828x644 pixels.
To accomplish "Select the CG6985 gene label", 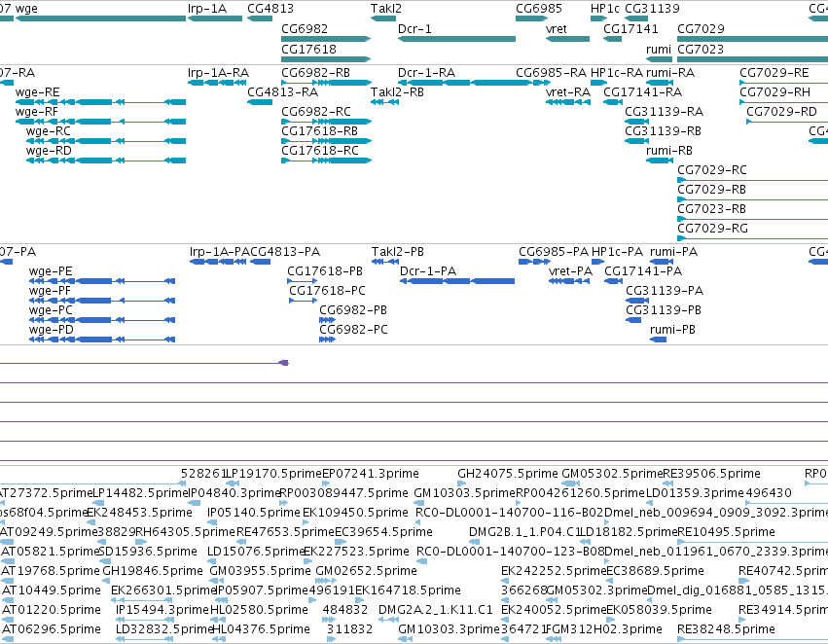I will point(539,9).
